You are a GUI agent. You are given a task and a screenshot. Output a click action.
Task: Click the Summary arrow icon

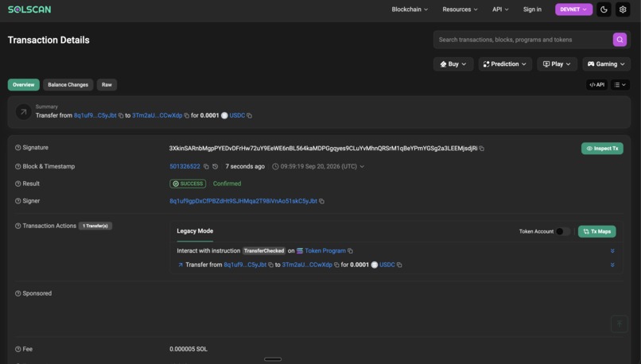pyautogui.click(x=23, y=111)
